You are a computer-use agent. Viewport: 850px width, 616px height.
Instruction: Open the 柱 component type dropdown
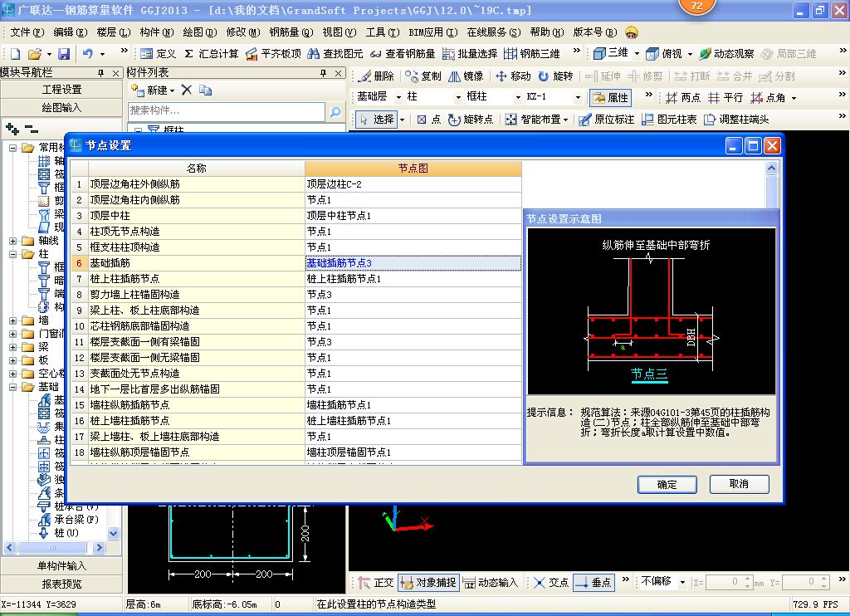tap(458, 98)
